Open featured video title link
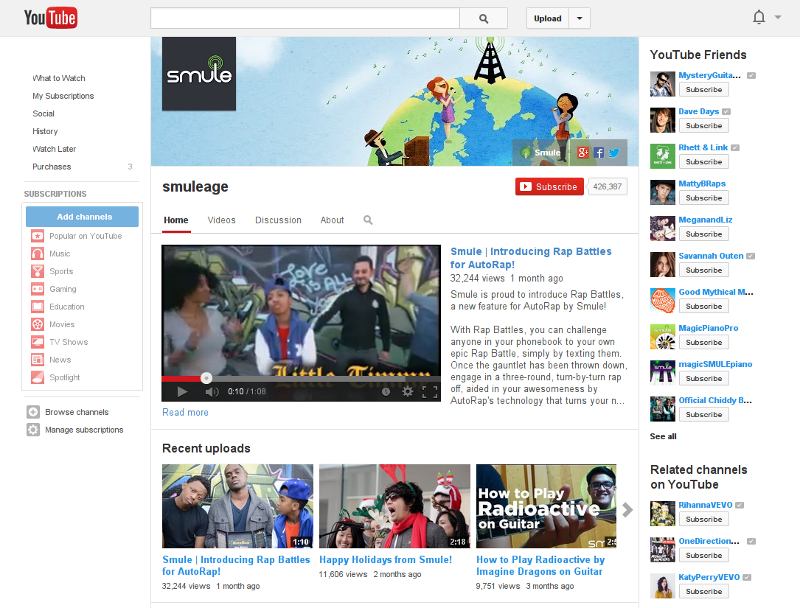This screenshot has height=608, width=800. pyautogui.click(x=531, y=258)
